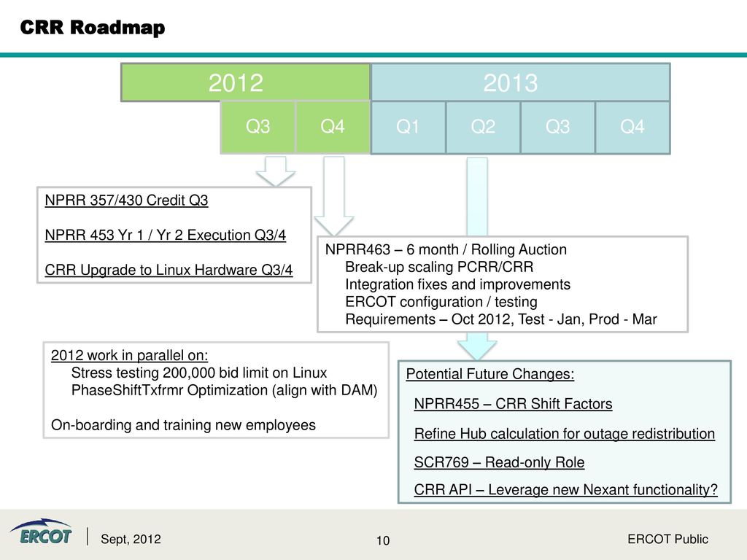The height and width of the screenshot is (560, 747).
Task: Click 'ERCOT configuration / testing' line
Action: (441, 302)
